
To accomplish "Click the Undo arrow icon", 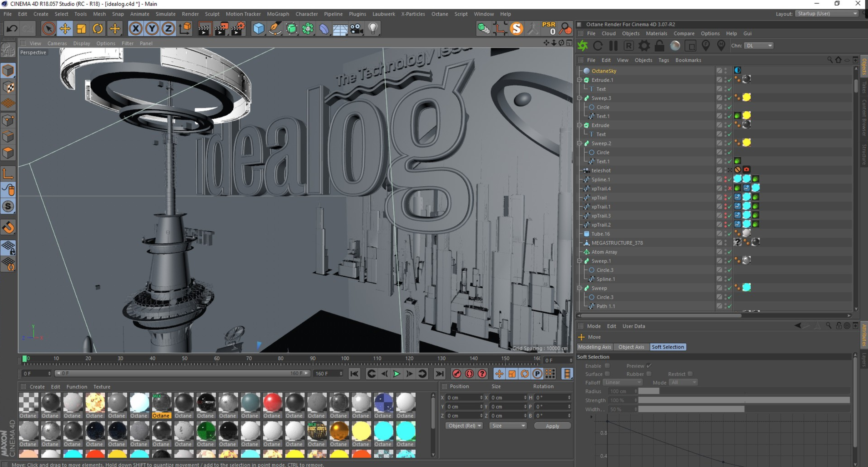I will [12, 29].
